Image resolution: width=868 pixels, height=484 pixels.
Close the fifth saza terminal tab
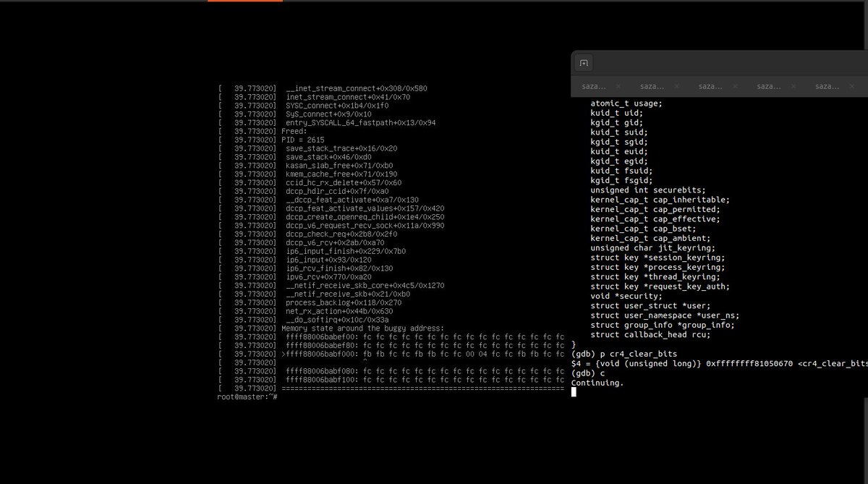(852, 86)
